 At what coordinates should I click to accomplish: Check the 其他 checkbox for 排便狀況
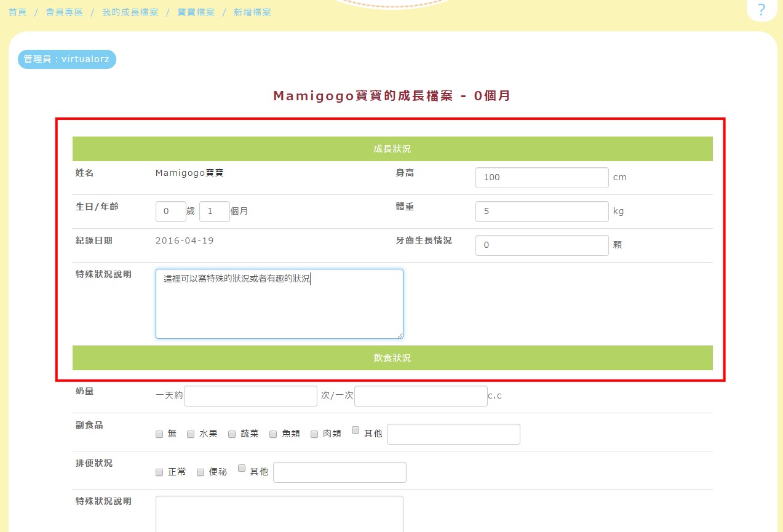point(242,468)
